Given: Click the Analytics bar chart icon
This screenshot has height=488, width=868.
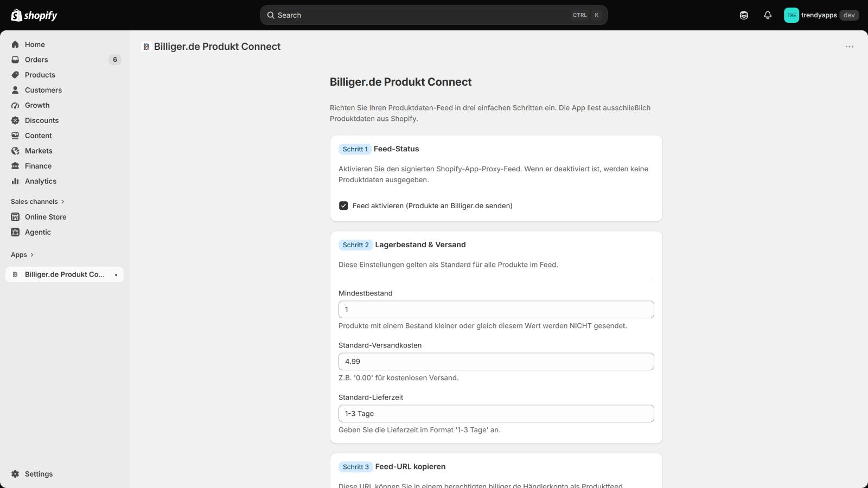Looking at the screenshot, I should [15, 181].
